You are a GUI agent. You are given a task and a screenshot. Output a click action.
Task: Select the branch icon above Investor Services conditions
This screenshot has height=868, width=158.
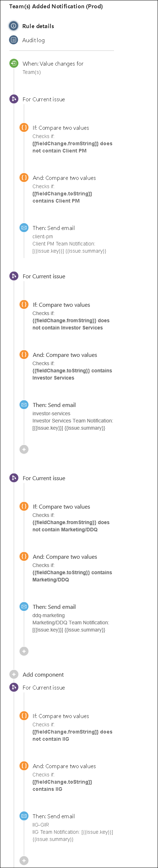pos(14,276)
